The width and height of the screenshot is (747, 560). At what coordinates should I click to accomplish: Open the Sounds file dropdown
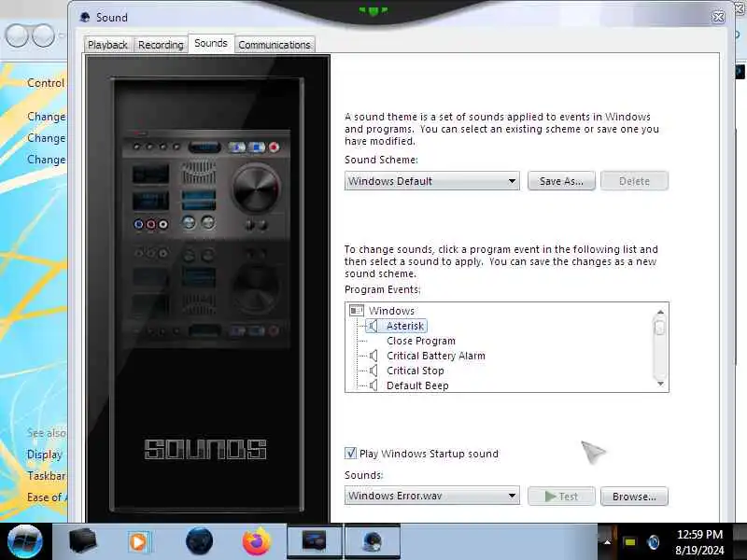coord(431,496)
